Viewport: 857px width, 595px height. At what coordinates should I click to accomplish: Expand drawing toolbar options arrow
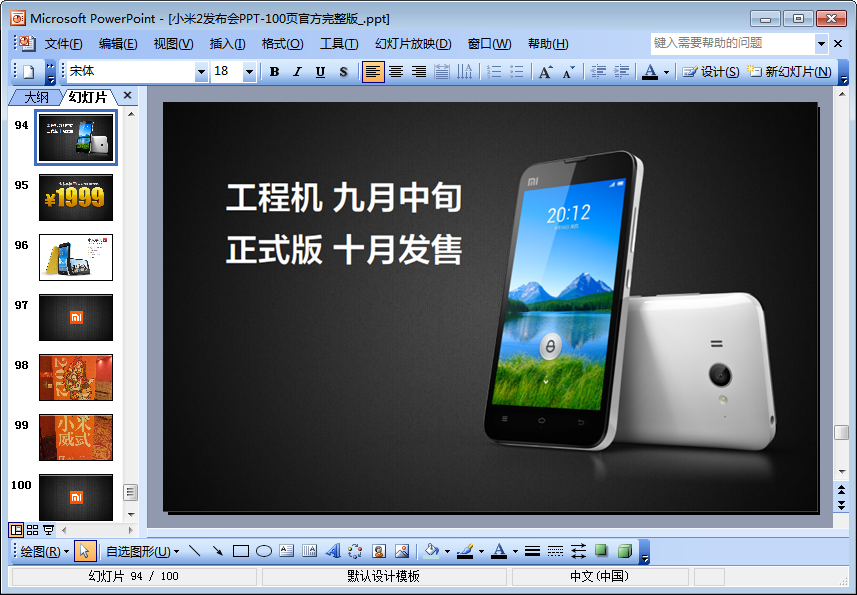pos(644,551)
